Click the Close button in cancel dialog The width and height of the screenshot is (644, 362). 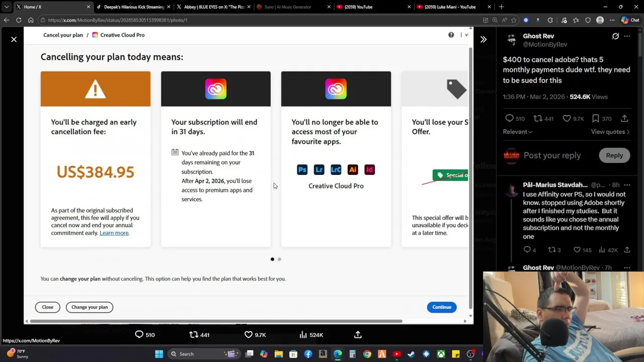pos(47,307)
